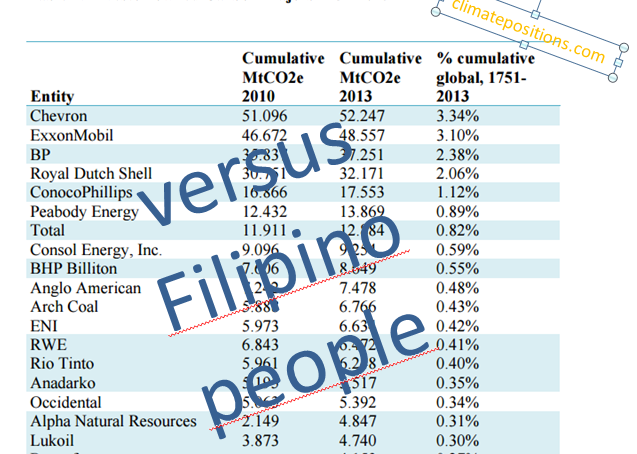This screenshot has height=454, width=637.
Task: Click the 'Cumulative MtCO2e 2010' column header
Action: pos(283,77)
